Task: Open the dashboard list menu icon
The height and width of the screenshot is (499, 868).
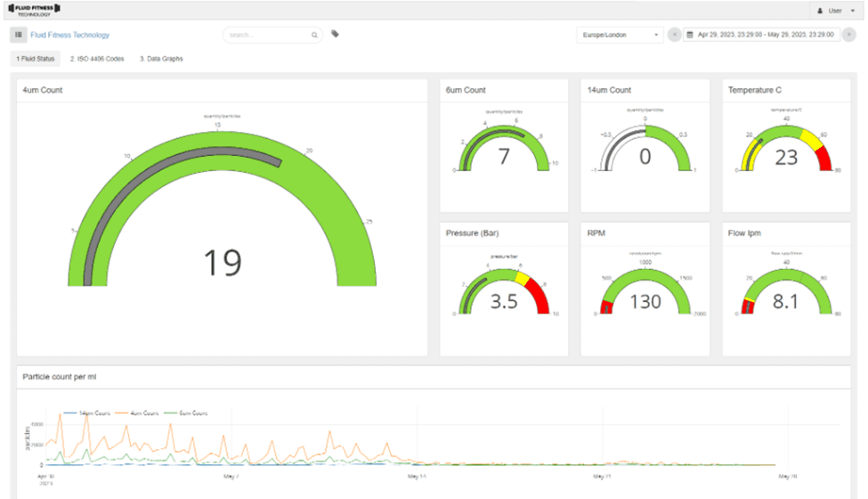Action: (x=19, y=35)
